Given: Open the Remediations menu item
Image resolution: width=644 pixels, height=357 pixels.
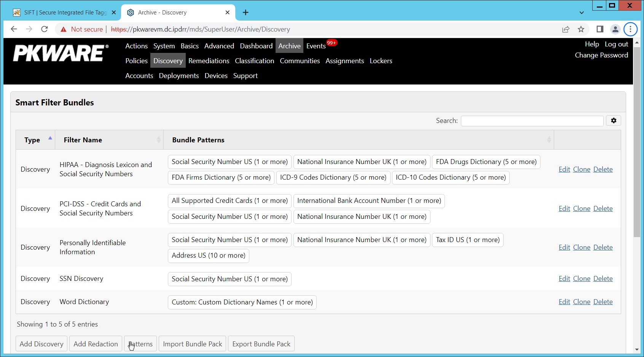Looking at the screenshot, I should [x=209, y=61].
